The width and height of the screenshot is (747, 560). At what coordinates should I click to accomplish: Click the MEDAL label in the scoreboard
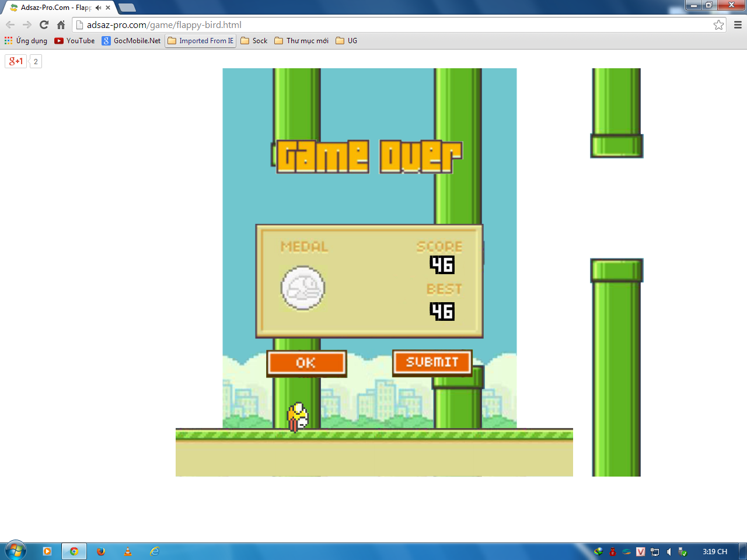pos(304,247)
